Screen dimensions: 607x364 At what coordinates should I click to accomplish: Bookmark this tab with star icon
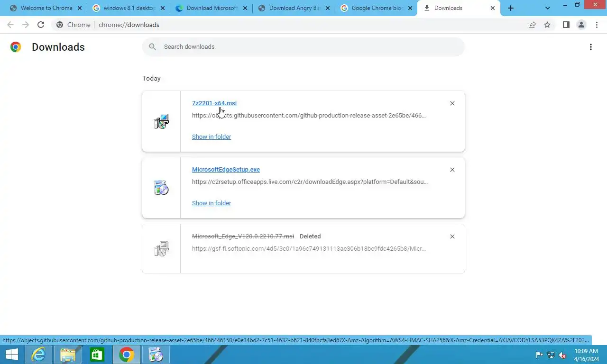(547, 25)
